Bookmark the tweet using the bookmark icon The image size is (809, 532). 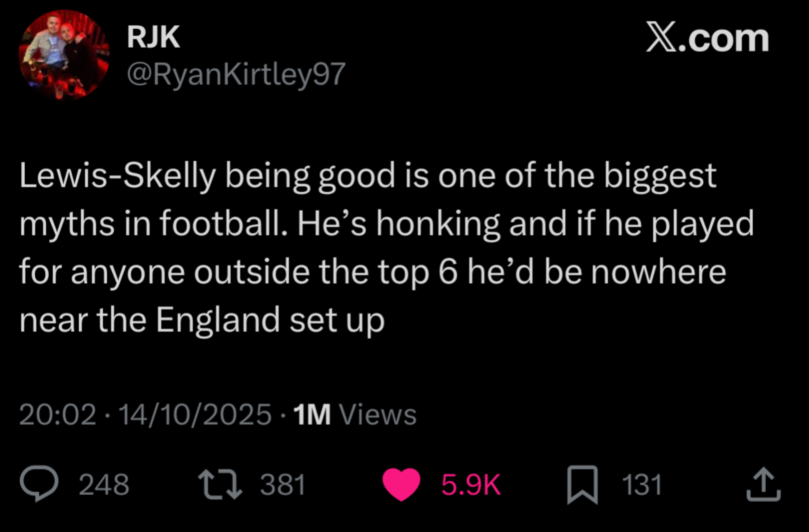[582, 485]
